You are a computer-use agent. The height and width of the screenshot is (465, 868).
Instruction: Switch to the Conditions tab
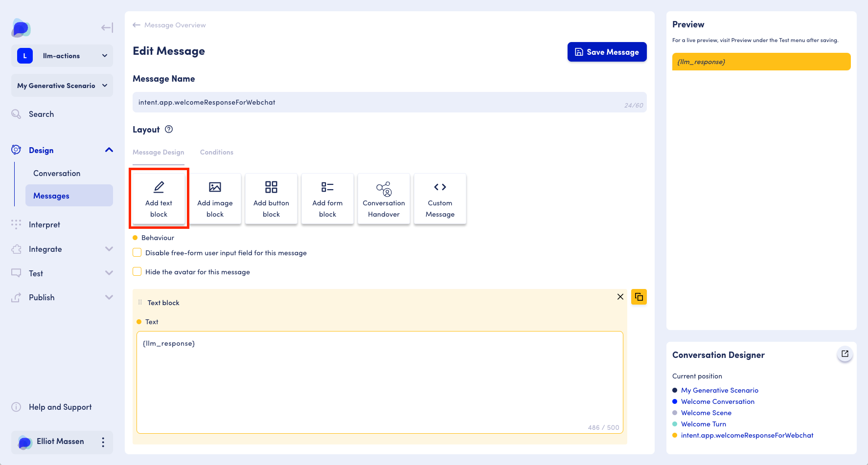pos(216,152)
